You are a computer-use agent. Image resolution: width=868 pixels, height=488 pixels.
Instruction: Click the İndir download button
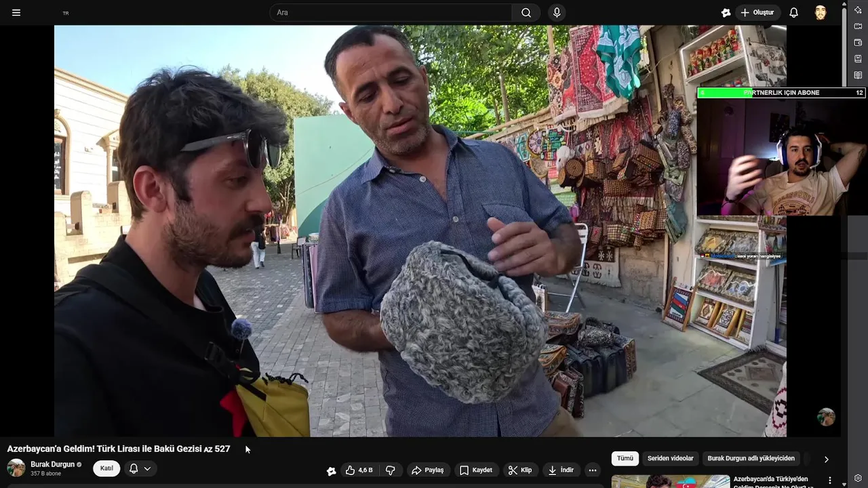(561, 470)
